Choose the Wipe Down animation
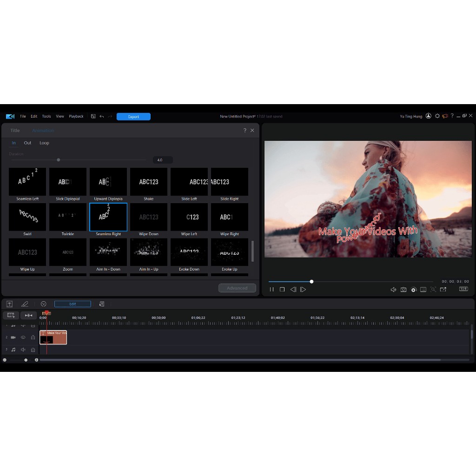 point(148,219)
